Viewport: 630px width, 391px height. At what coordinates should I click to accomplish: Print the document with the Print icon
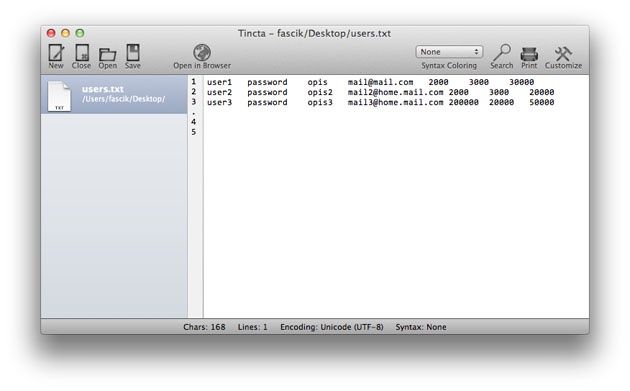pos(529,54)
